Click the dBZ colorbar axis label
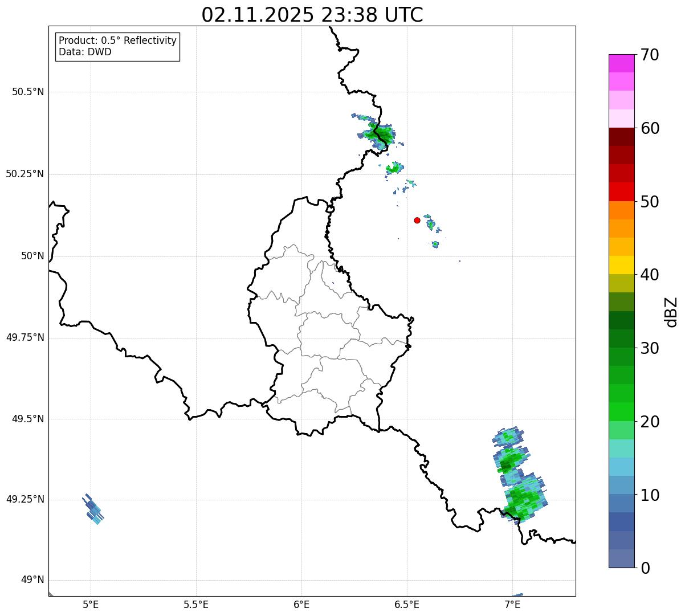Viewport: 685px width, 616px height. (672, 312)
